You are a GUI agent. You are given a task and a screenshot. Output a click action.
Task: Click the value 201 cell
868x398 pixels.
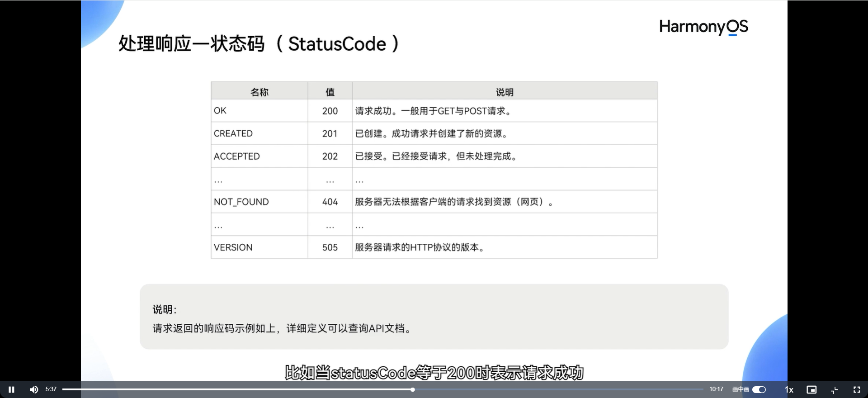tap(330, 133)
